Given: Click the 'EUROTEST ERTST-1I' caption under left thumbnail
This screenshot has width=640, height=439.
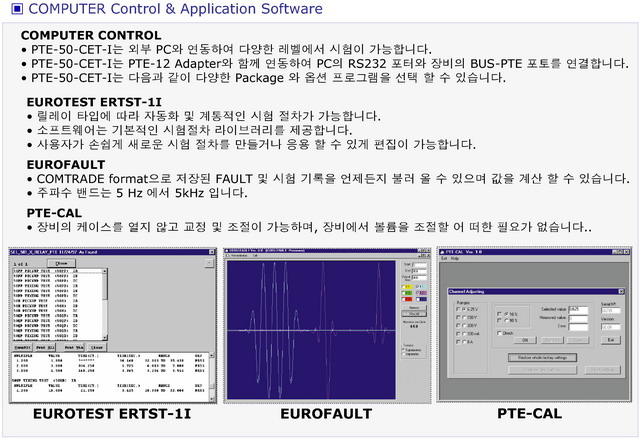Looking at the screenshot, I should pos(112,414).
